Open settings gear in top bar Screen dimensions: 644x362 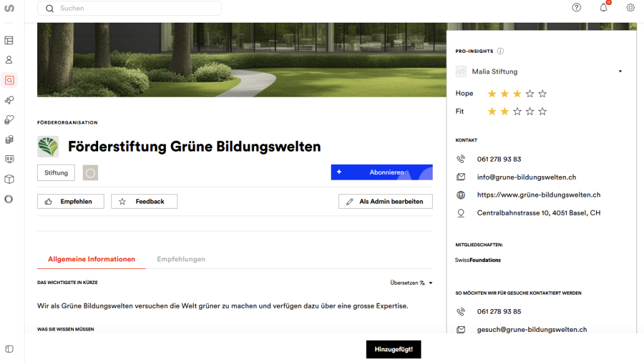click(630, 8)
